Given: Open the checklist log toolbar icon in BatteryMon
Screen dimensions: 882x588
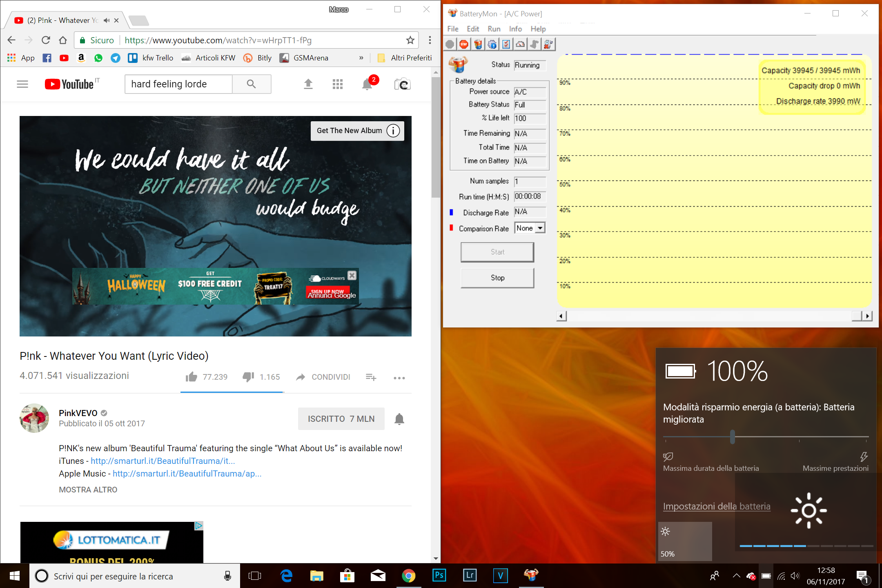Looking at the screenshot, I should click(506, 44).
